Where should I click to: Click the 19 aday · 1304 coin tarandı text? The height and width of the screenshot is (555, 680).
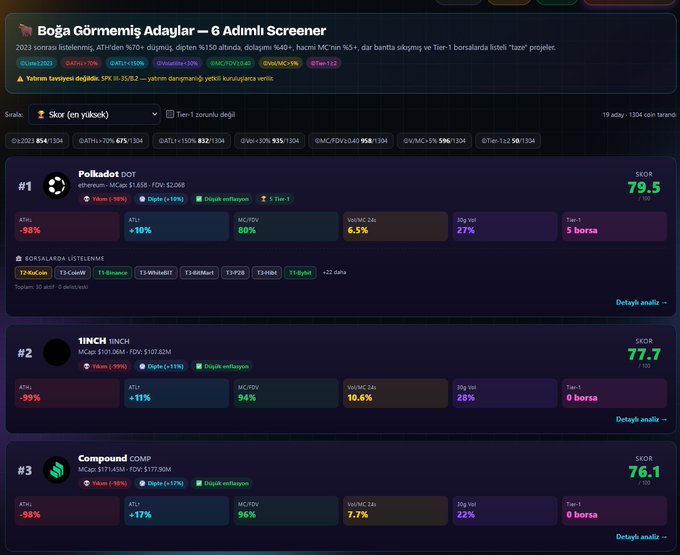click(x=639, y=114)
